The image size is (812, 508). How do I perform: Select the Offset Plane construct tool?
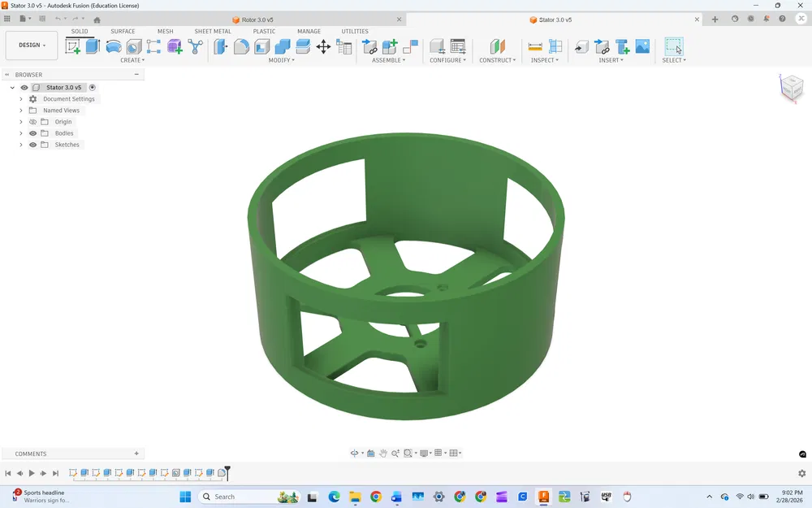pyautogui.click(x=497, y=46)
